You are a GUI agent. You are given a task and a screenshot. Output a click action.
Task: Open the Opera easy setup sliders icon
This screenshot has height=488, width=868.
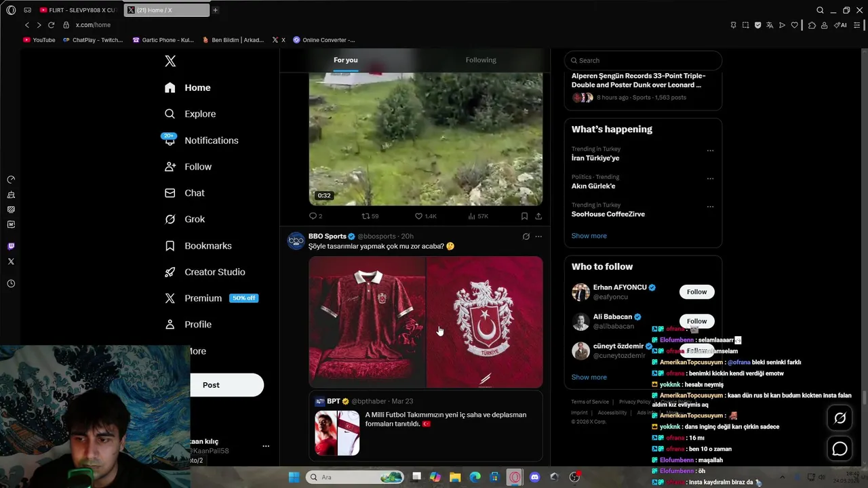[857, 25]
